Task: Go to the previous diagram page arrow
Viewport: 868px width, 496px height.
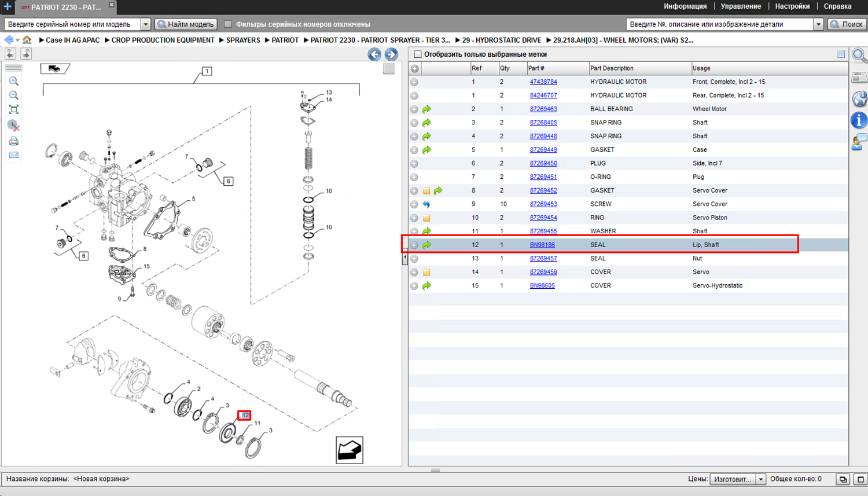Action: click(x=374, y=54)
